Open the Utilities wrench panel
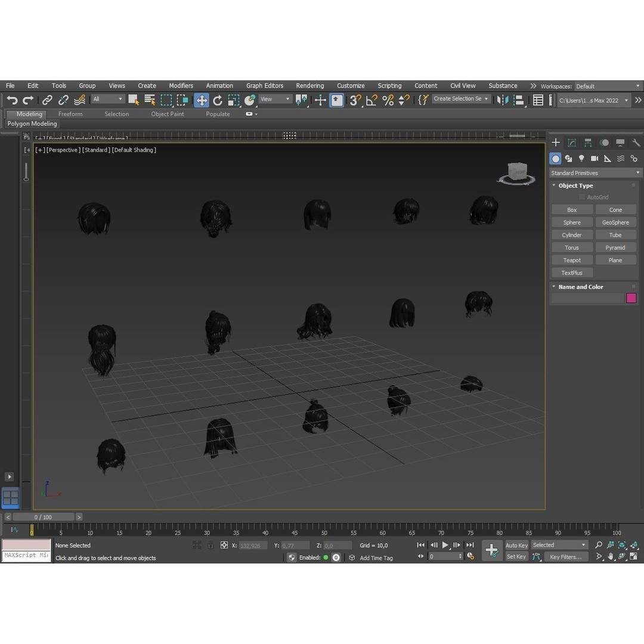Image resolution: width=644 pixels, height=644 pixels. click(636, 143)
